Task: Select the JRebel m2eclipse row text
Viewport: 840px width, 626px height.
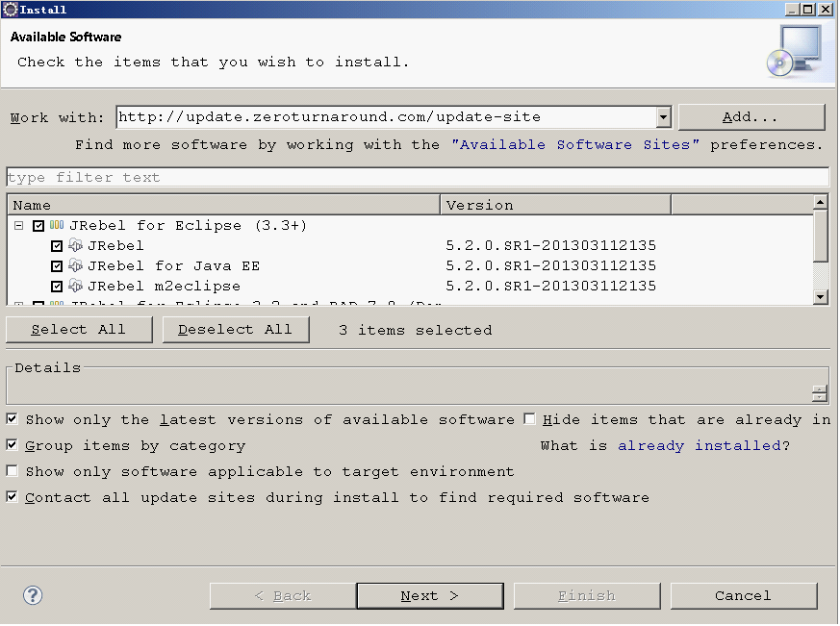Action: pyautogui.click(x=164, y=287)
